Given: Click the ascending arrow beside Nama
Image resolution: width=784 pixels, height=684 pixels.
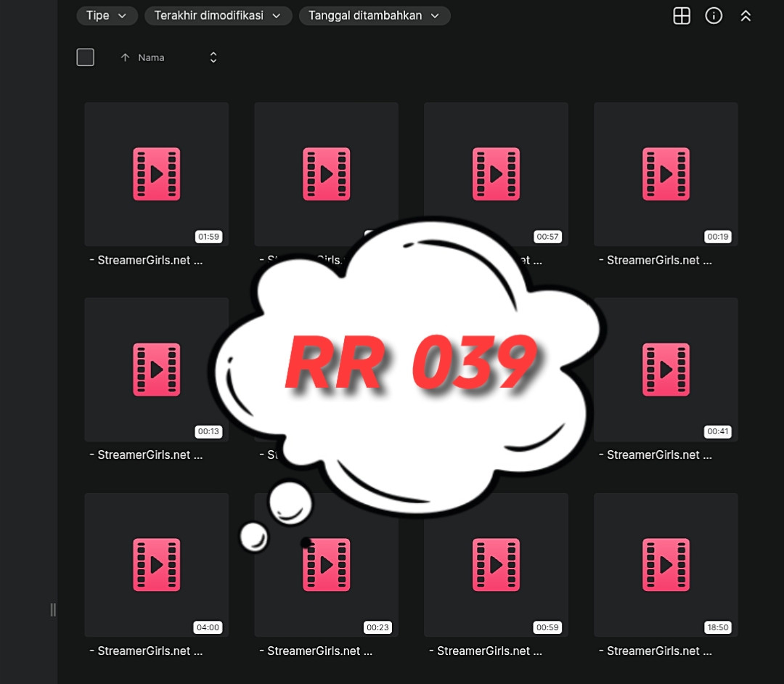Looking at the screenshot, I should coord(125,57).
